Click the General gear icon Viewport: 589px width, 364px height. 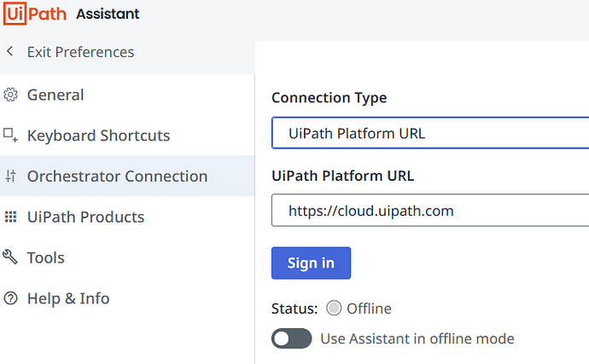coord(11,95)
